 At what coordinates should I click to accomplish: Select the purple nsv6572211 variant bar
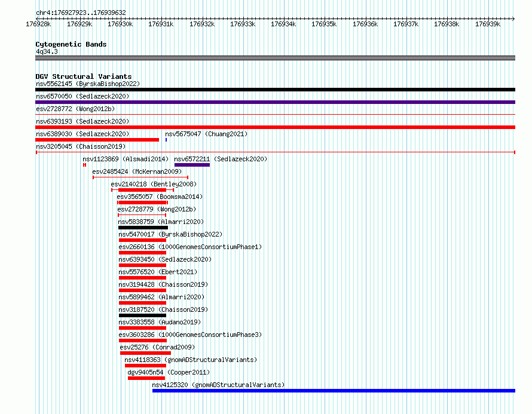coord(192,165)
